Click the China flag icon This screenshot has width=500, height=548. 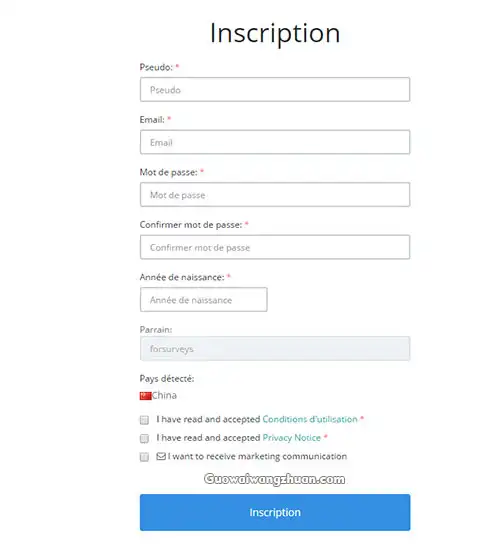[x=145, y=396]
